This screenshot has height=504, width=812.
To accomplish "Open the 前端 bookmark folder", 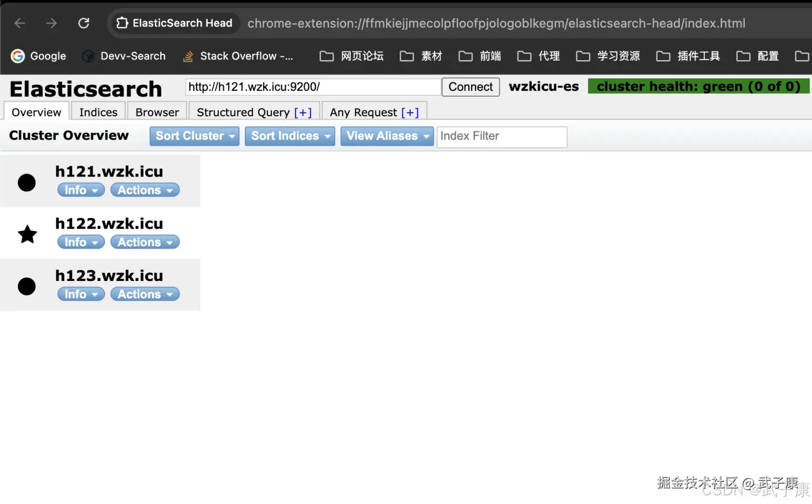I will pyautogui.click(x=480, y=56).
